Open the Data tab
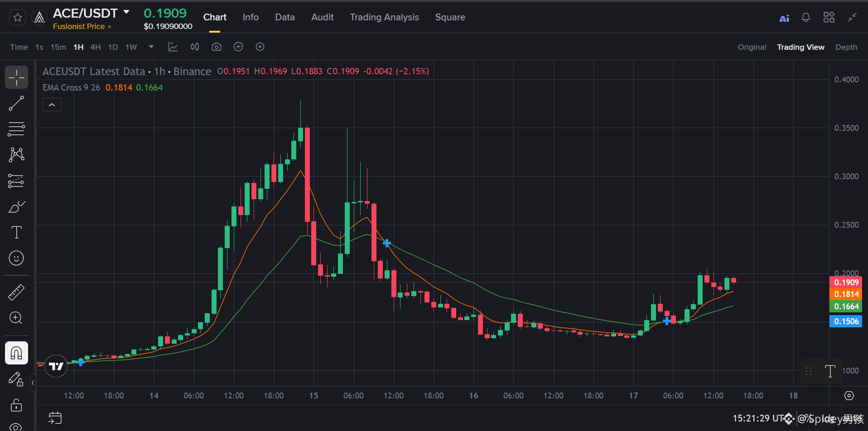Viewport: 868px width, 431px height. (285, 17)
